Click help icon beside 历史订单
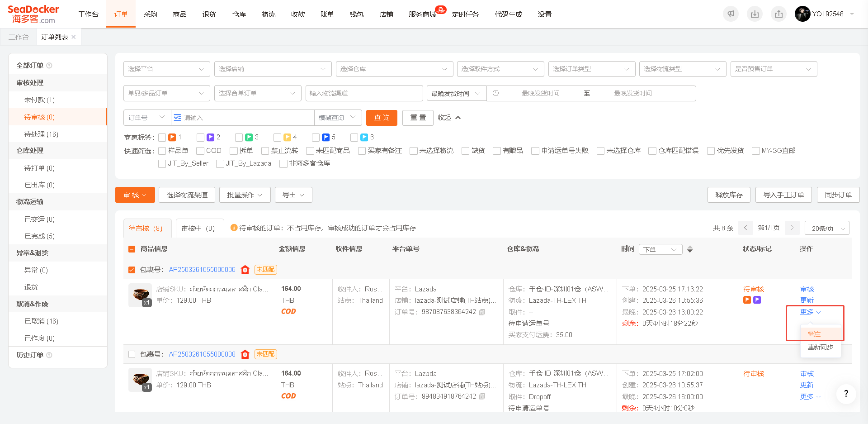 coord(49,355)
